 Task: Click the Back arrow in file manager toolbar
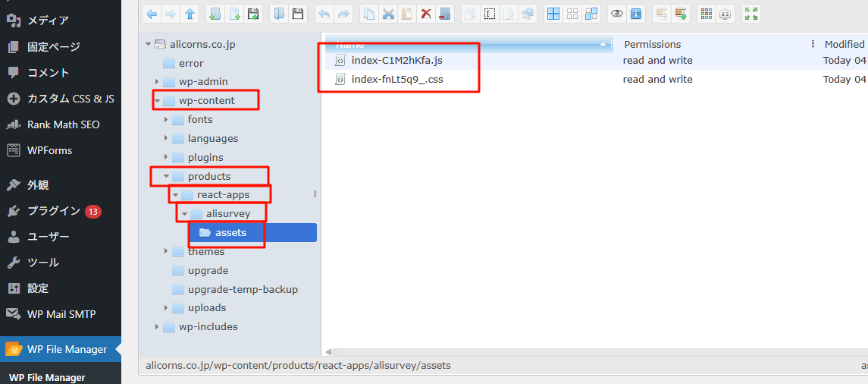[x=152, y=13]
